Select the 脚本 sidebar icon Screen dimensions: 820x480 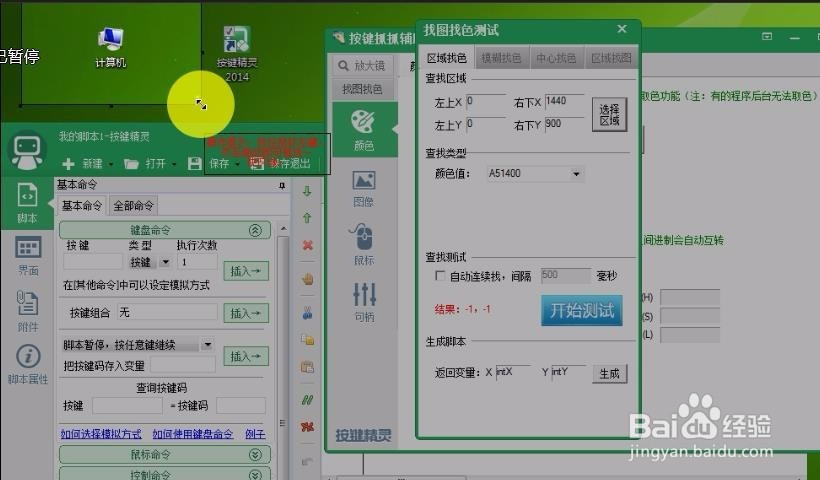pyautogui.click(x=27, y=203)
